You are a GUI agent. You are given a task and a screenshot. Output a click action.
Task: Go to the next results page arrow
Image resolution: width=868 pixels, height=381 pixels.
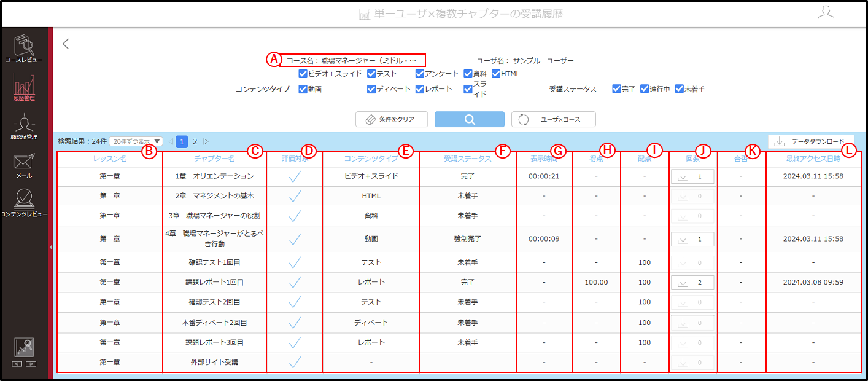tap(206, 141)
